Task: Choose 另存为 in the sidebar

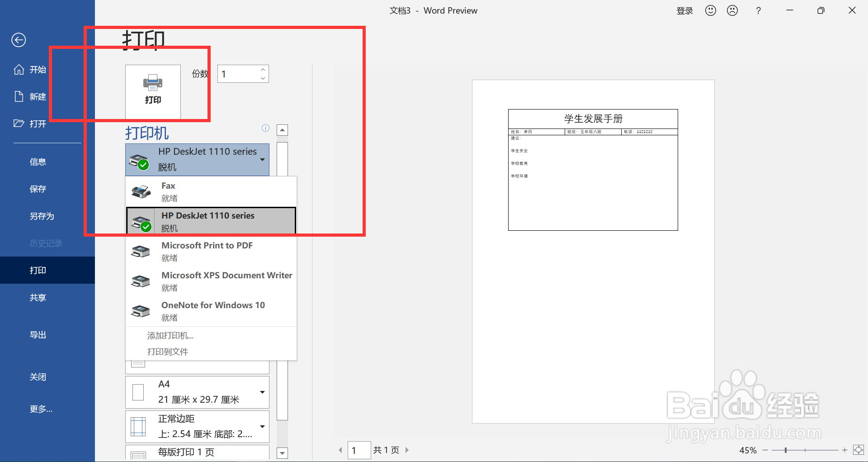Action: click(42, 216)
